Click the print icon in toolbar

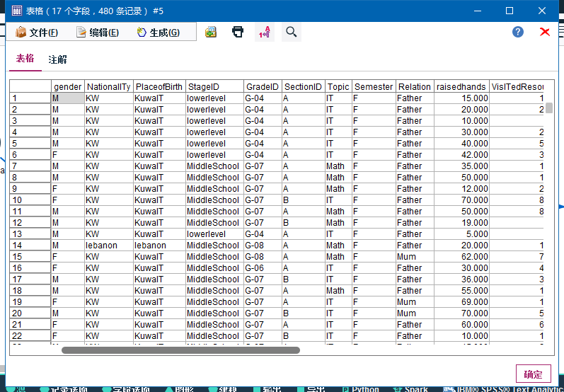[238, 32]
